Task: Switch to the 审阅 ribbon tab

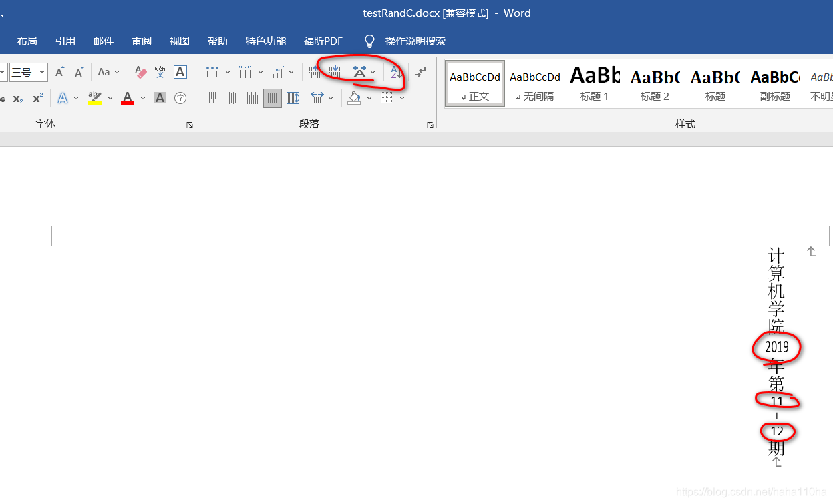Action: 142,41
